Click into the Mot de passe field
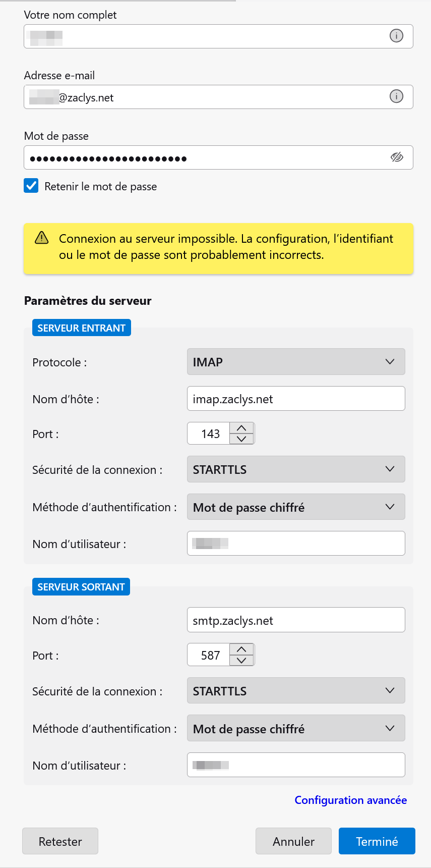This screenshot has width=431, height=868. point(202,158)
